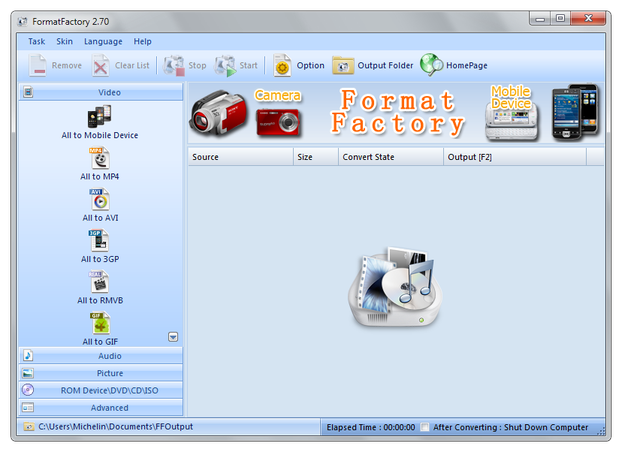Click the All to MP4 text label

coord(100,177)
